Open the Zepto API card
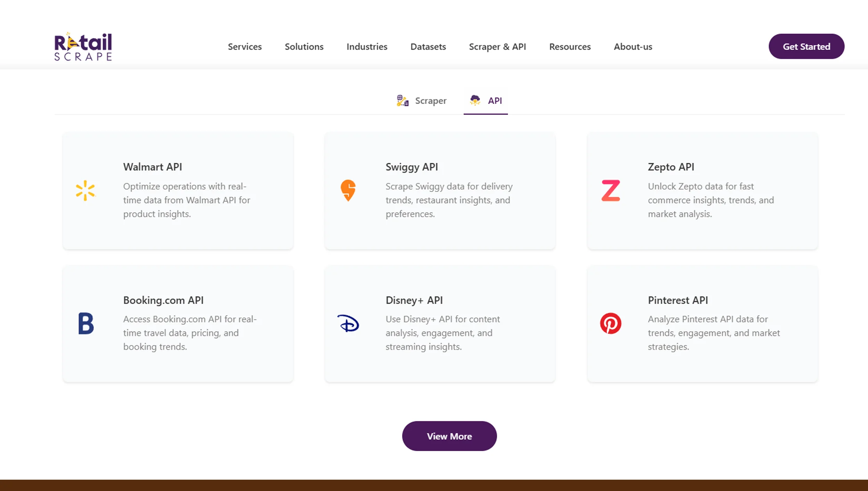 pyautogui.click(x=702, y=191)
